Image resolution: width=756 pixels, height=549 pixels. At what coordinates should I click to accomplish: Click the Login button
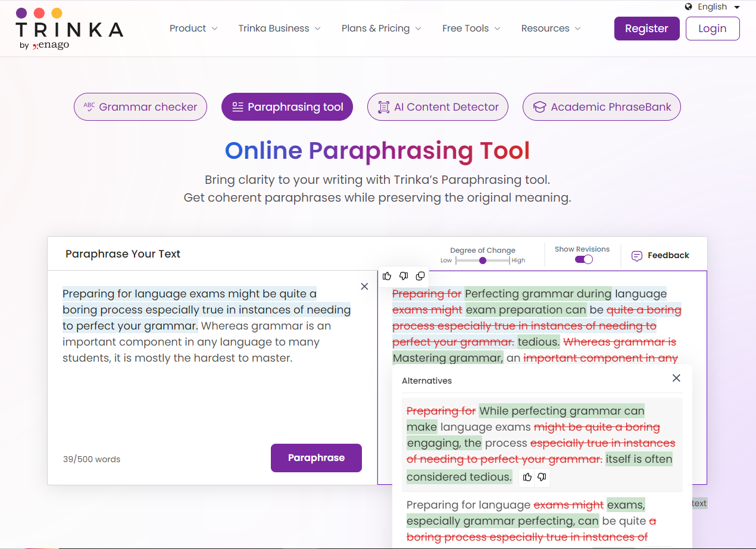pyautogui.click(x=713, y=29)
